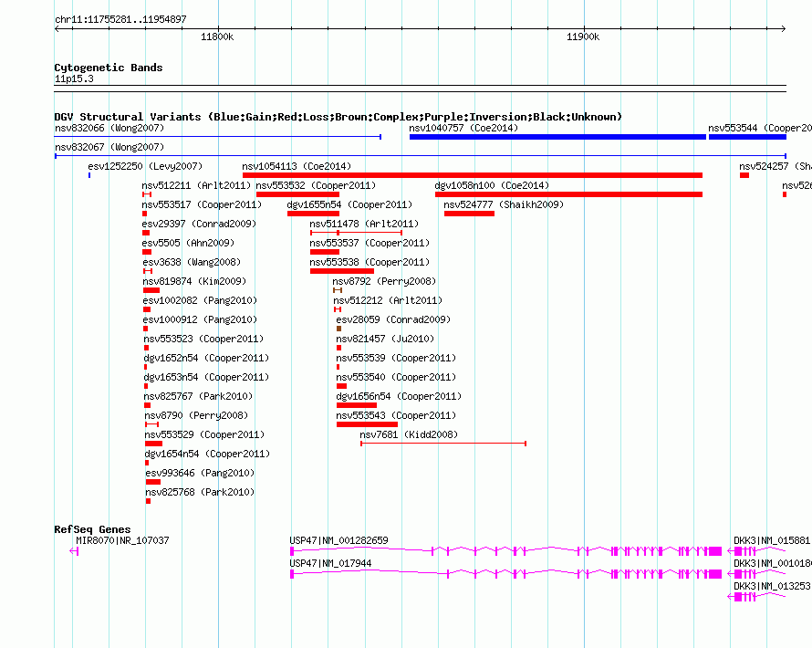The height and width of the screenshot is (648, 812).
Task: Open the nsv7681 (Kidd2008) variant label
Action: tap(409, 434)
